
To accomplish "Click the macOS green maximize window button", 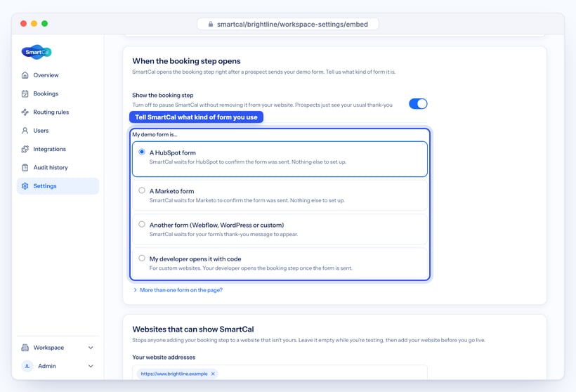I will click(x=44, y=23).
